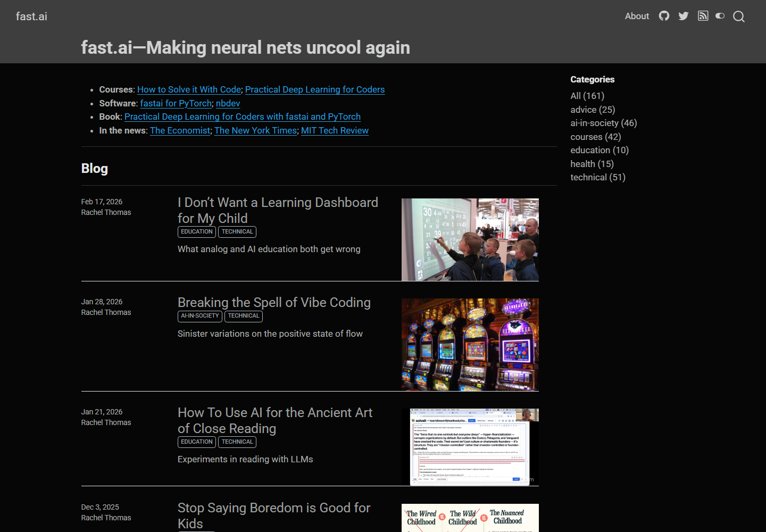Open Breaking the Spell of Vibe Coding
Viewport: 766px width, 532px height.
(x=274, y=302)
